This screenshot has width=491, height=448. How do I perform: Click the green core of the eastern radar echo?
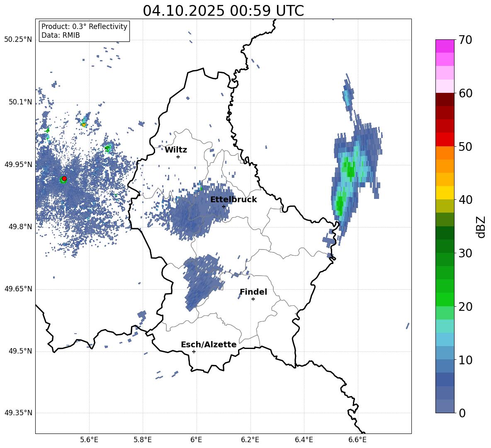coord(349,169)
